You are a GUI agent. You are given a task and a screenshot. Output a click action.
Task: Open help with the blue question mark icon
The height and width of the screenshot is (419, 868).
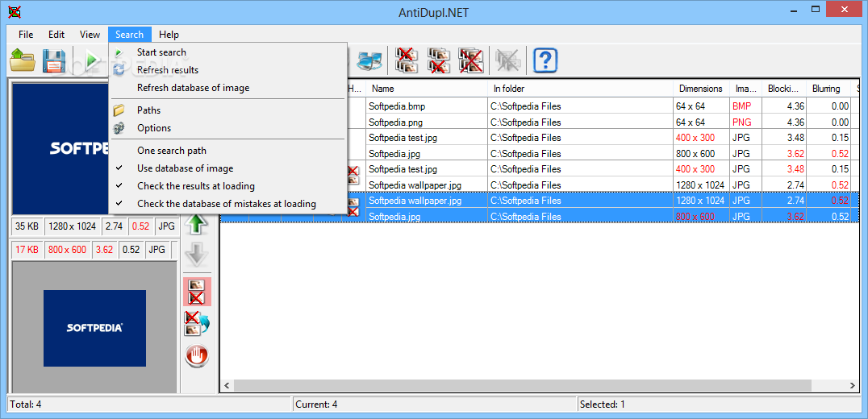545,60
